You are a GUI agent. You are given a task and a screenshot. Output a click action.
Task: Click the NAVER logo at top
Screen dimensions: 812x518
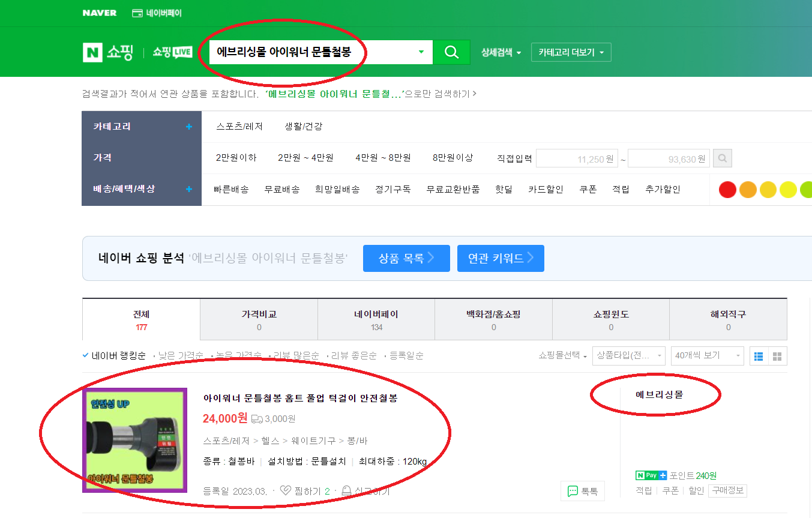point(100,13)
